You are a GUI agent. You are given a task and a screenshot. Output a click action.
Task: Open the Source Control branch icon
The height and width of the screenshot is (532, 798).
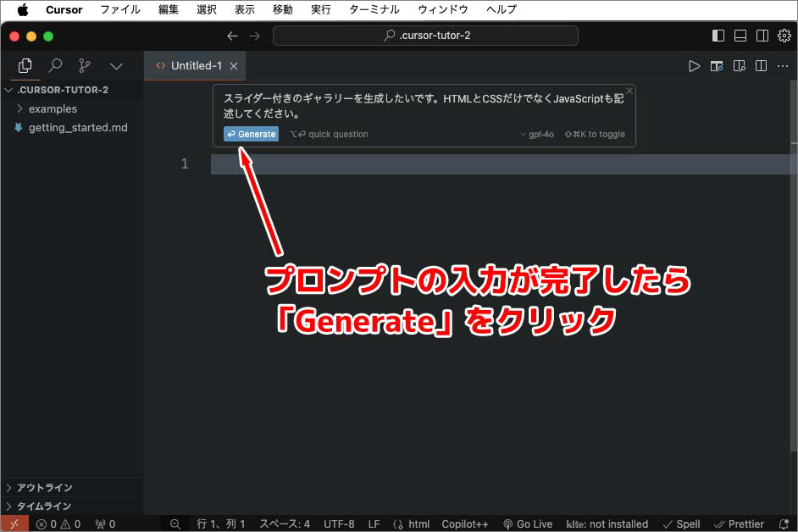(x=85, y=65)
